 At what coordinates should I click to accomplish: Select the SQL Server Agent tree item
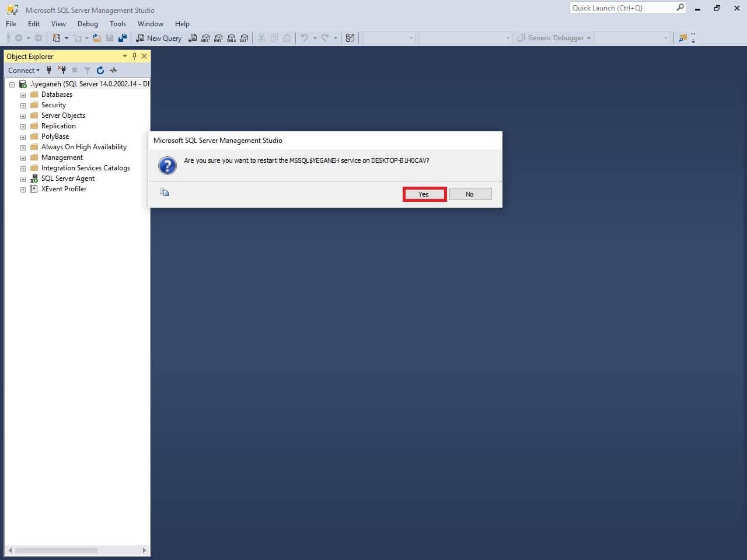[68, 178]
